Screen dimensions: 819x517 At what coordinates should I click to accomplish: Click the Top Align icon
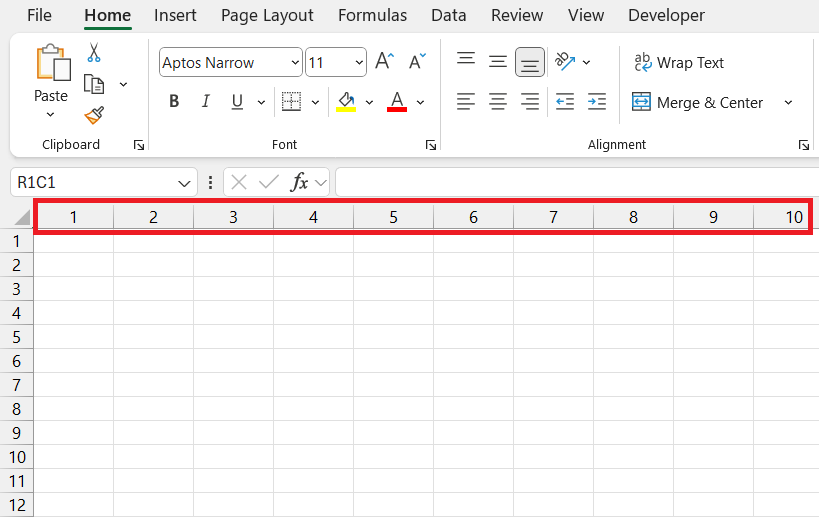pos(466,58)
